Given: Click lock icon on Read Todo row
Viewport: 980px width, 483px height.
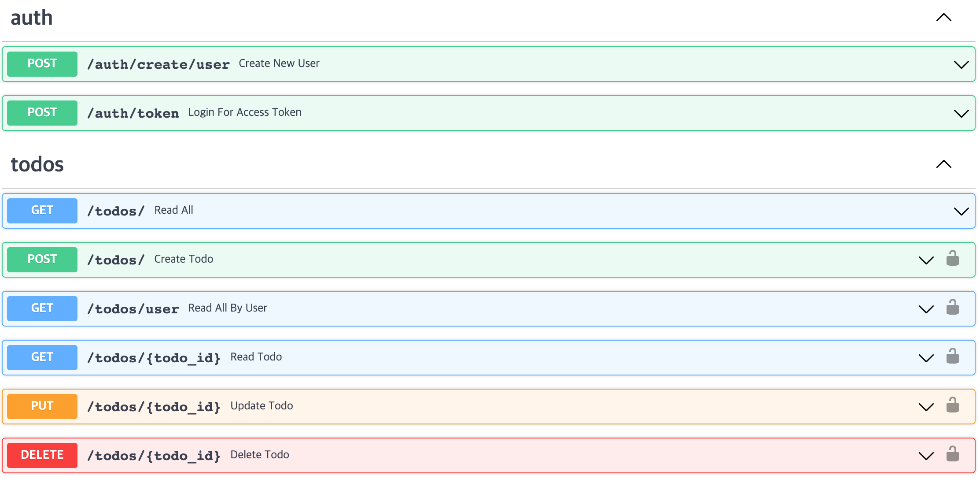Looking at the screenshot, I should [952, 357].
